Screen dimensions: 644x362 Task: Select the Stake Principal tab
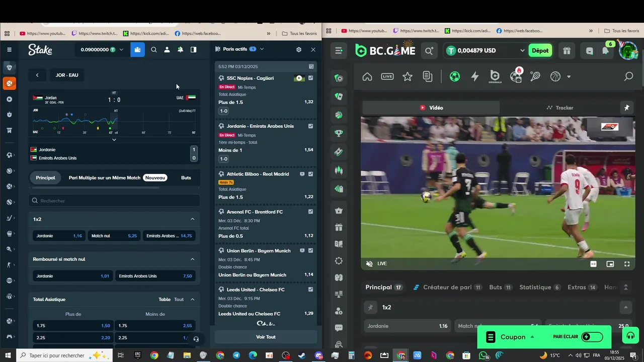click(x=45, y=177)
